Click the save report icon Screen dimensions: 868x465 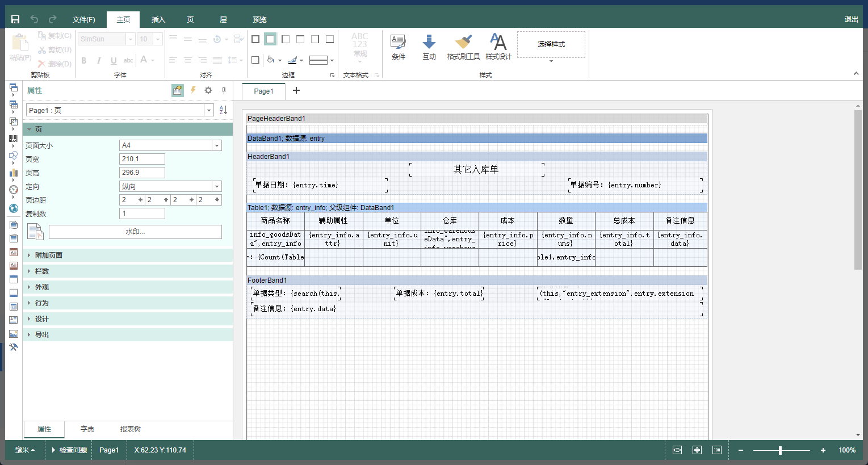click(15, 19)
